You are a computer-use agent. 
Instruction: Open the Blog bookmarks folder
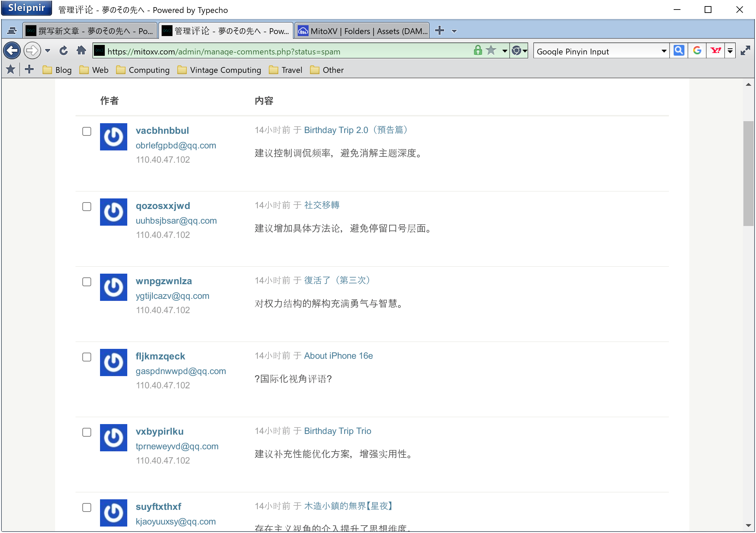tap(57, 70)
